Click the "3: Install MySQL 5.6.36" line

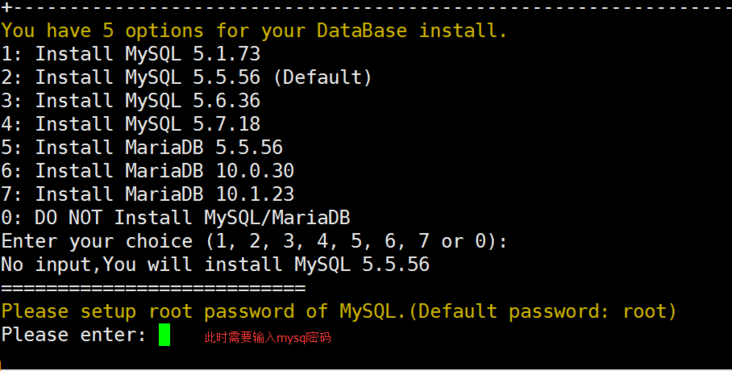pos(131,101)
